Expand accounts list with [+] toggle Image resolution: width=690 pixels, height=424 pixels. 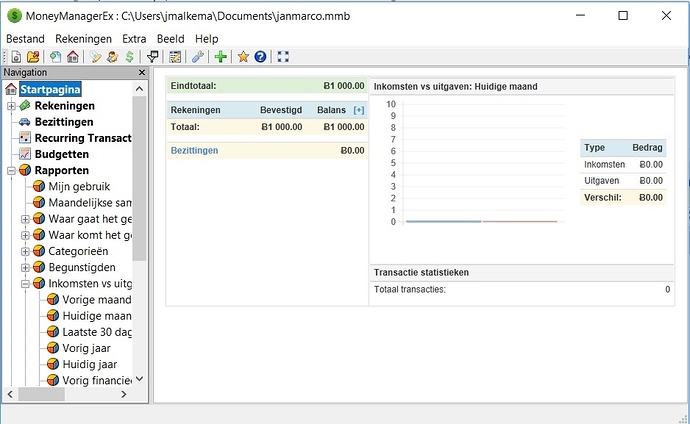tap(359, 110)
